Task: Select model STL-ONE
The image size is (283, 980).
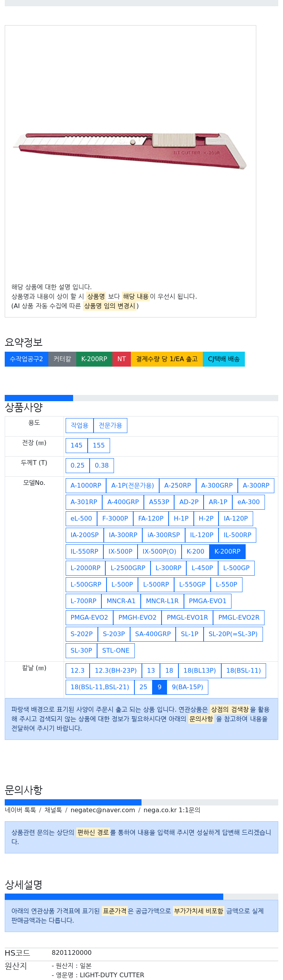Action: [116, 651]
